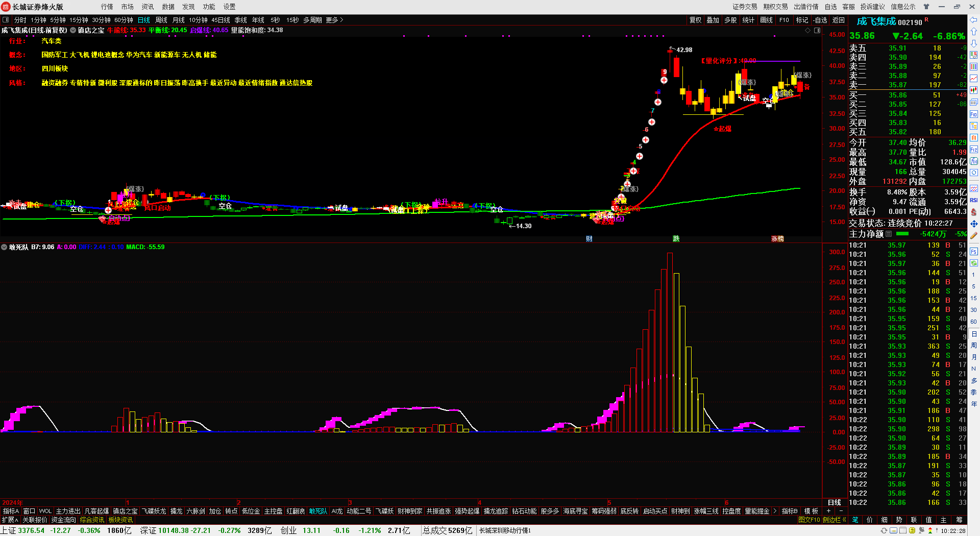980x536 pixels.
Task: Open the 资讯 menu
Action: coord(148,7)
